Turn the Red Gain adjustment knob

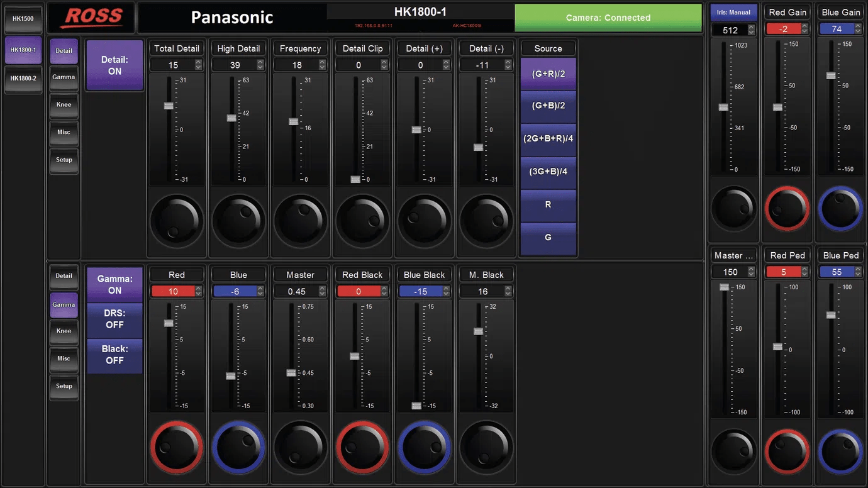click(x=787, y=208)
